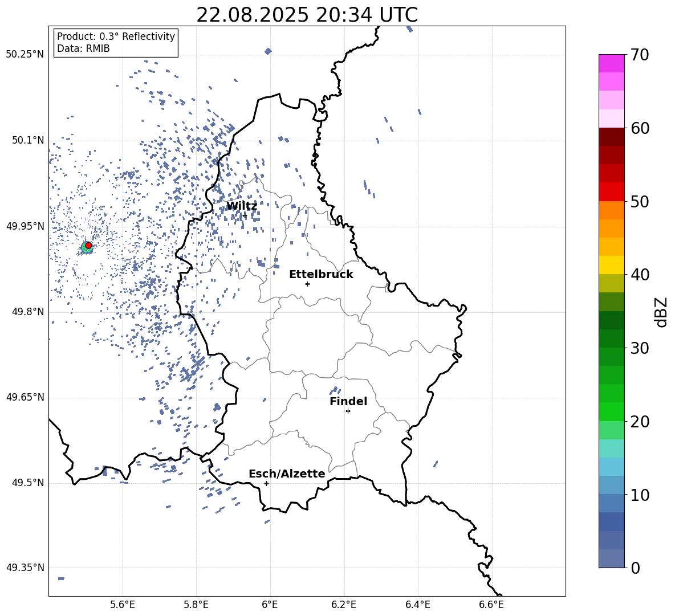
Task: Click the 50 colorbar tick label
Action: point(640,201)
